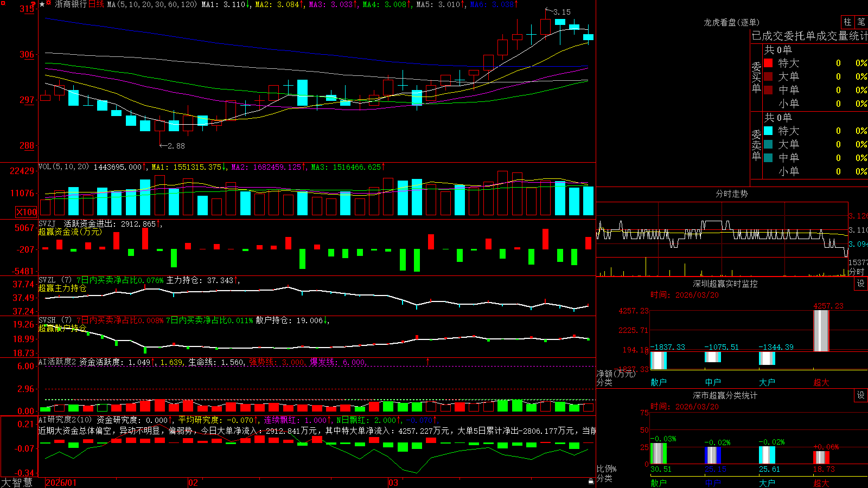Switch to 笔 tick view
Image resolution: width=868 pixels, height=488 pixels.
[x=861, y=22]
